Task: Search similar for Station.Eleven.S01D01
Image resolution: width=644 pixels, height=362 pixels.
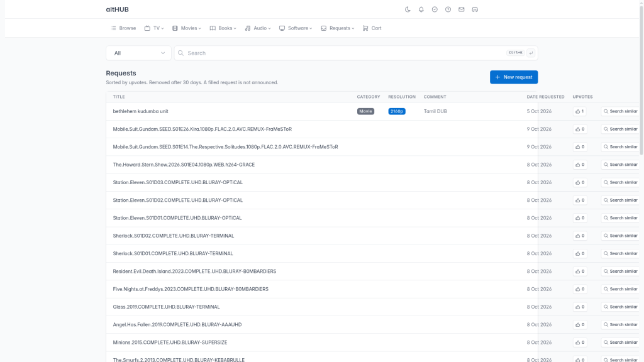Action: click(620, 218)
